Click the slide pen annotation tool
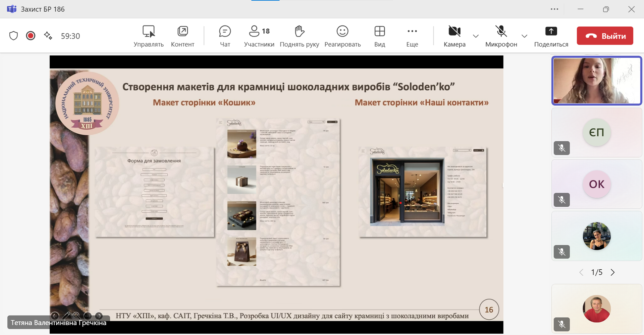Viewport: 644px width, 335px height. (66, 316)
